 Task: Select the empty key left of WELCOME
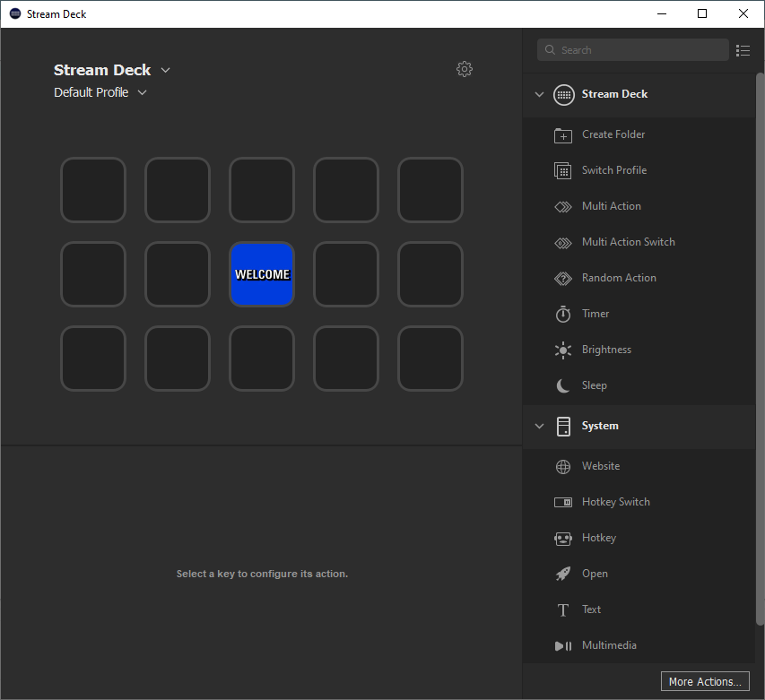pos(178,274)
